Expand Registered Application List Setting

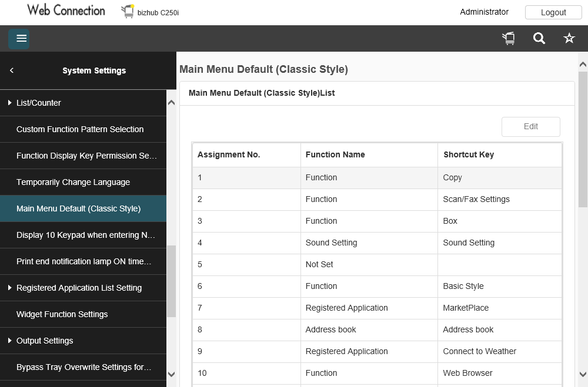(x=10, y=288)
